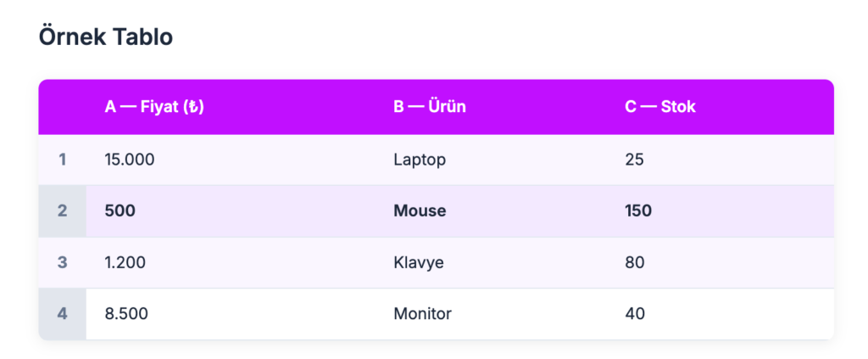Select the Monitor product cell

422,313
